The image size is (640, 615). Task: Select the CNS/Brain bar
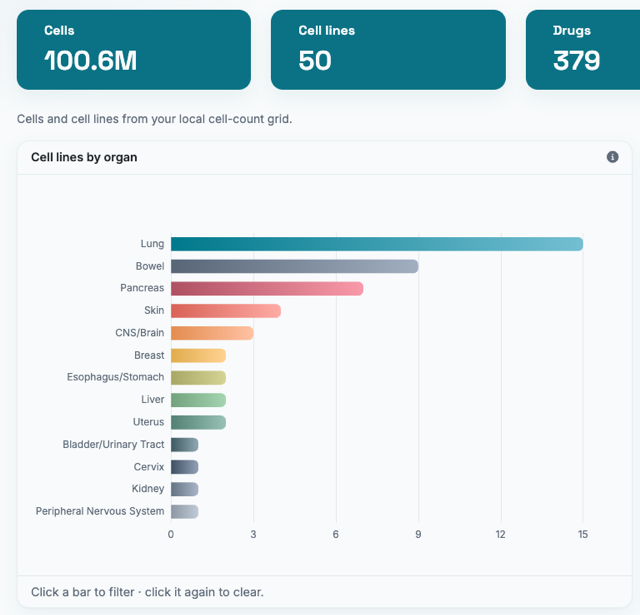(212, 333)
